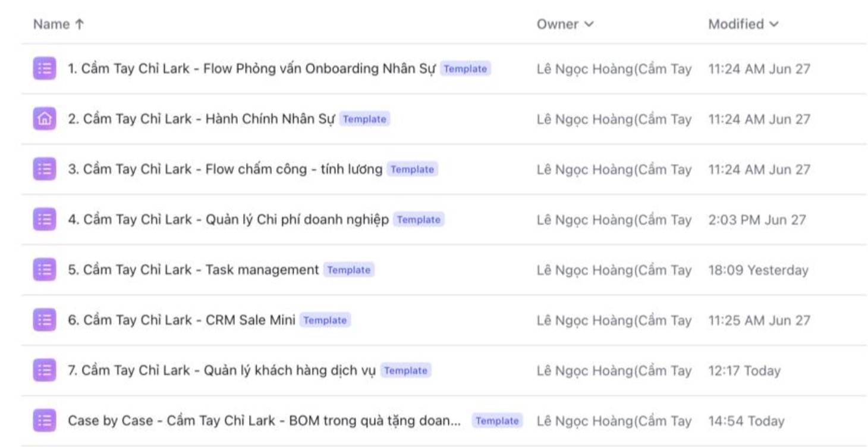This screenshot has height=447, width=868.
Task: Click Template tag on Flow Phỏng vấn Onboarding row
Action: click(466, 69)
